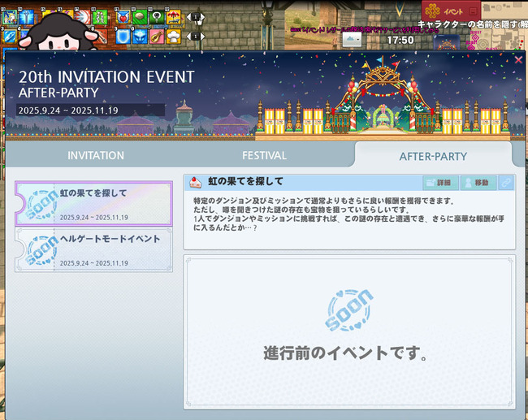This screenshot has height=420, width=528.
Task: Close the 20th Invitation Event window
Action: (x=518, y=60)
